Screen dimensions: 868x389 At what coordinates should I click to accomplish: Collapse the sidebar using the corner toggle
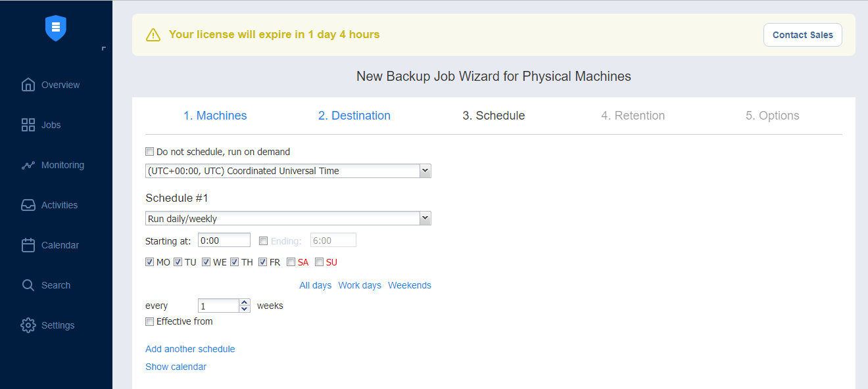(104, 49)
